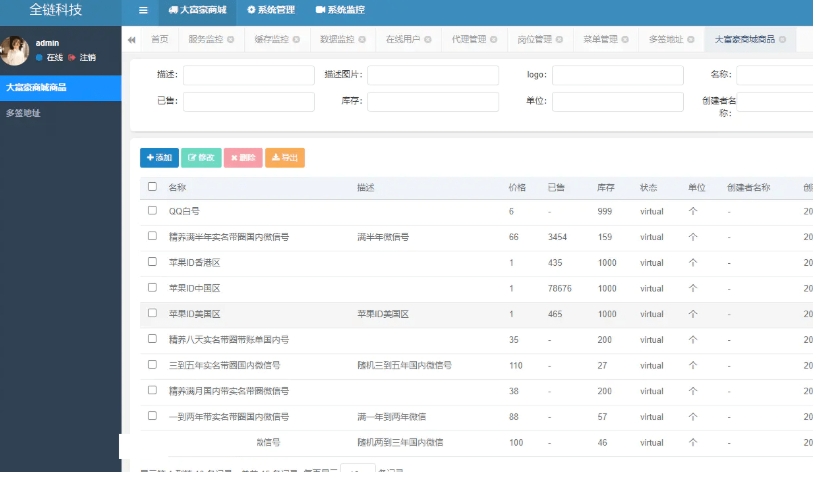Close the 菜单管理 tab
822x481 pixels.
625,39
